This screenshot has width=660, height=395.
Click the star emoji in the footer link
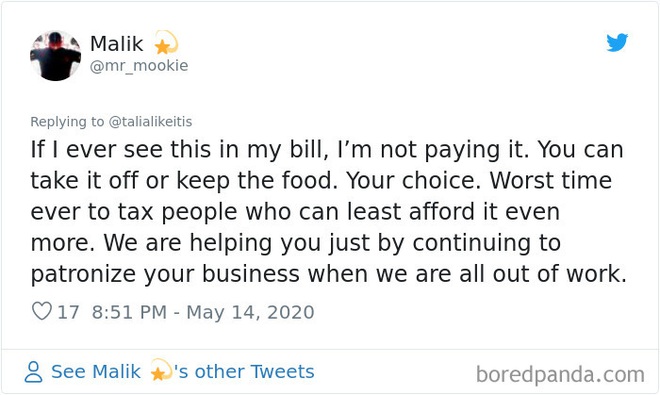tap(160, 370)
